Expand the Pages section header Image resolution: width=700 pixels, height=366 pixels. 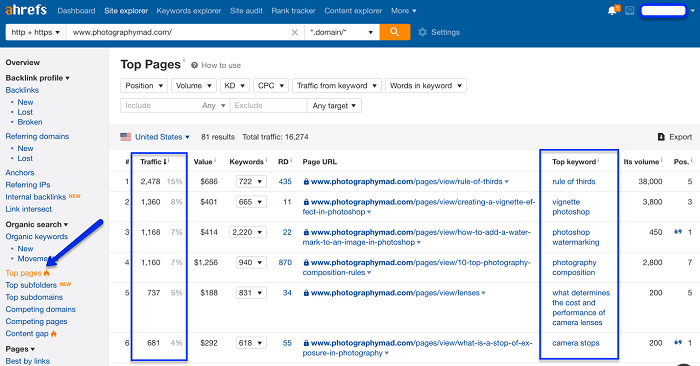pos(20,349)
